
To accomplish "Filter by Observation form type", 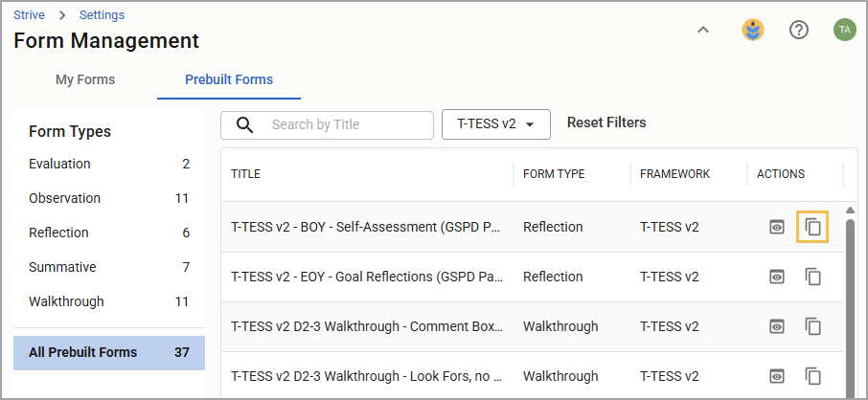I will point(109,198).
